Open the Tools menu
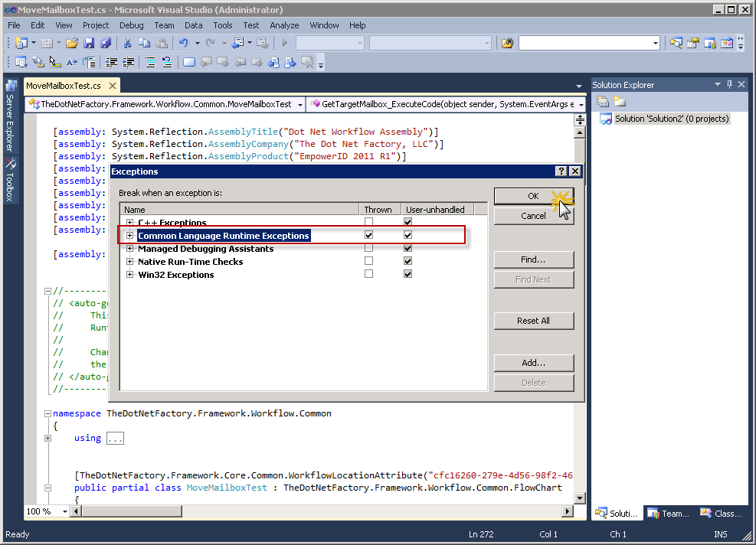The image size is (756, 545). coord(222,25)
